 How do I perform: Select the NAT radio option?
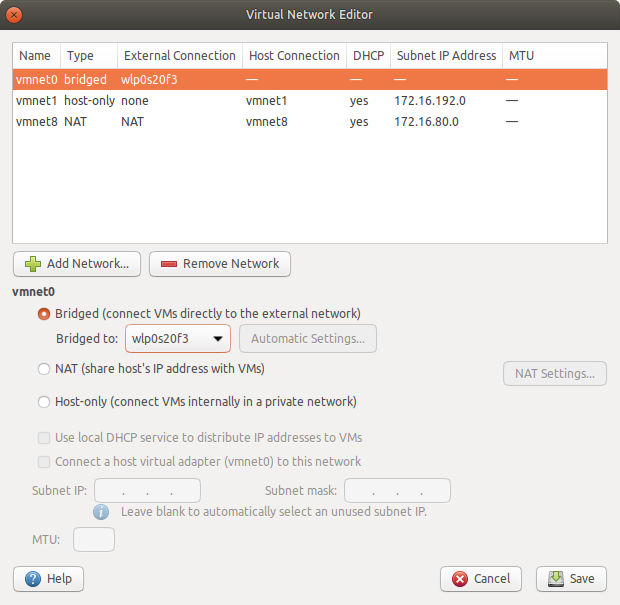(x=43, y=369)
